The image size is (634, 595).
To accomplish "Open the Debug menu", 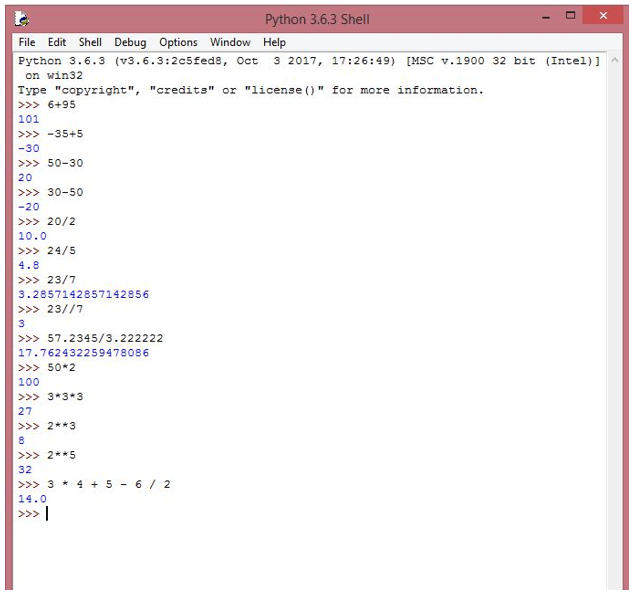I will (130, 42).
